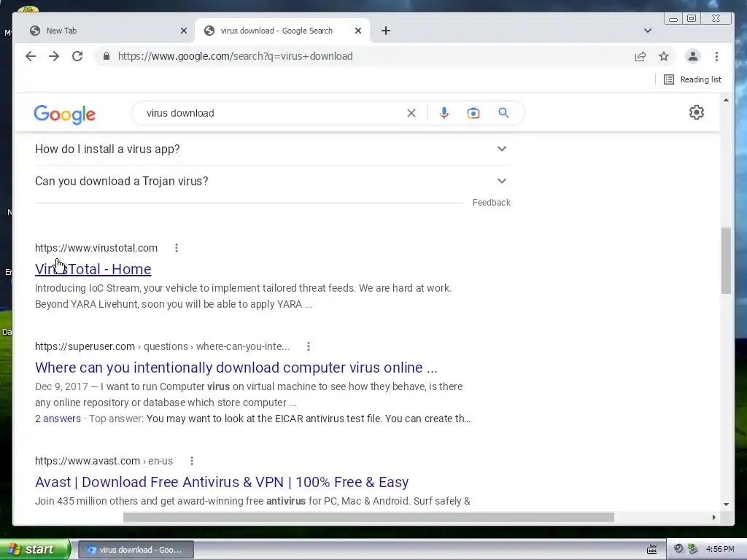The image size is (747, 560).
Task: Click the first system tray shield icon
Action: pos(678,549)
